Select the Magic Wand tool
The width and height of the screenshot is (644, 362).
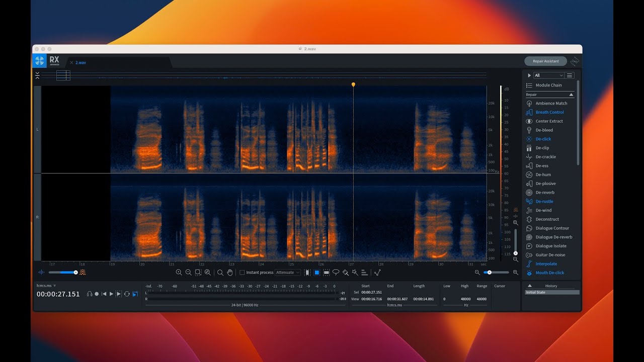[x=355, y=273]
